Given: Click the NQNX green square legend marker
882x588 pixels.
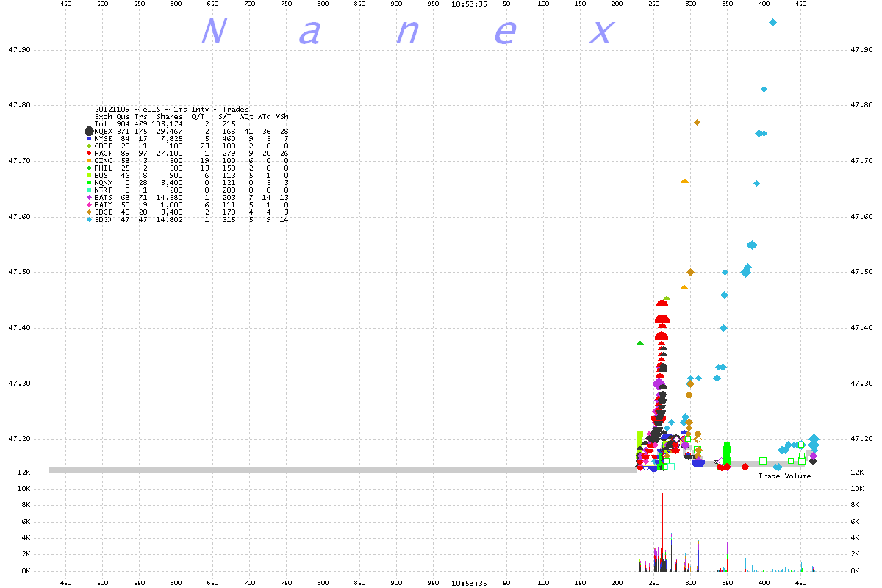Looking at the screenshot, I should pos(89,182).
